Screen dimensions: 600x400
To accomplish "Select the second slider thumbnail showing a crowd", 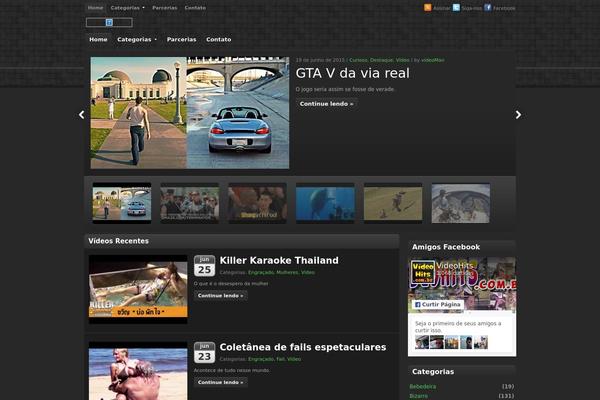I will tap(190, 203).
